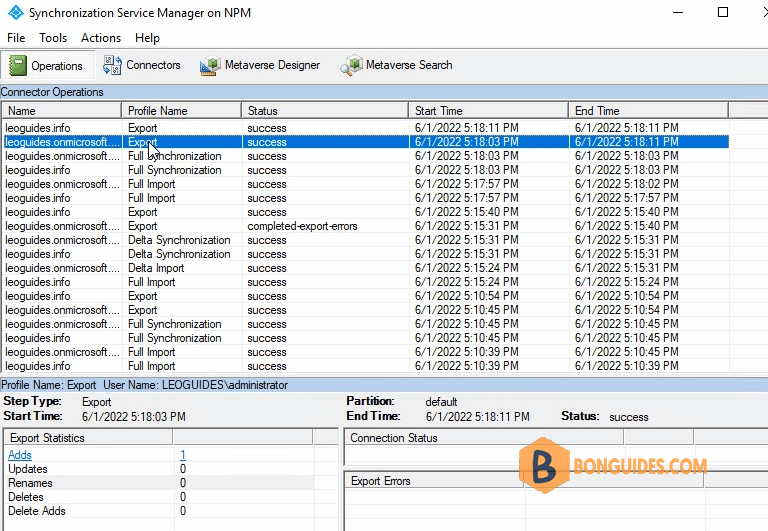Click the Synchronization Service Manager title icon
The height and width of the screenshot is (531, 768).
coord(16,12)
